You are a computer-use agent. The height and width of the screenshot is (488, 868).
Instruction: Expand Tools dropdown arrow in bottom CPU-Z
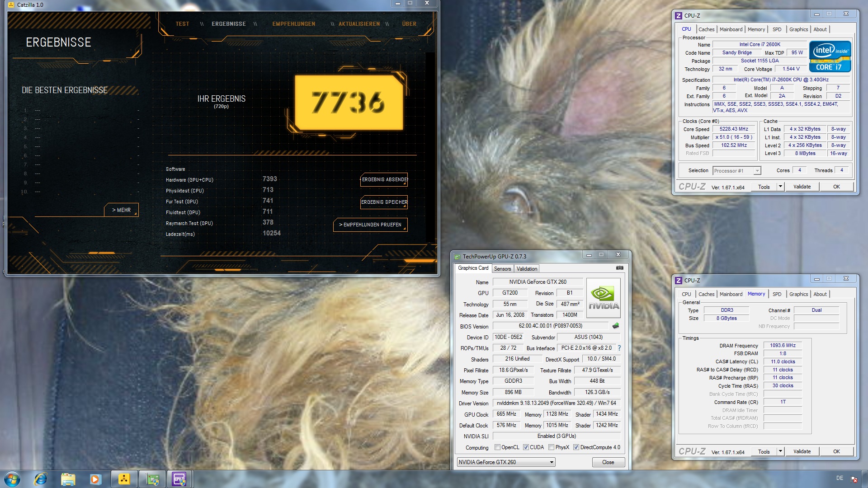coord(780,451)
